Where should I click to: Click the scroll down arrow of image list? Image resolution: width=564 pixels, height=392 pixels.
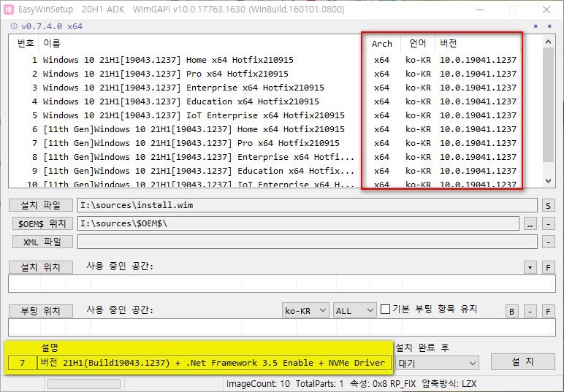pos(548,181)
